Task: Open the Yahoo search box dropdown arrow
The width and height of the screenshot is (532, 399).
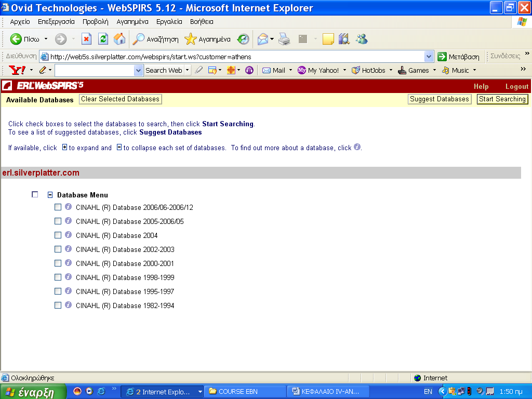Action: tap(138, 70)
